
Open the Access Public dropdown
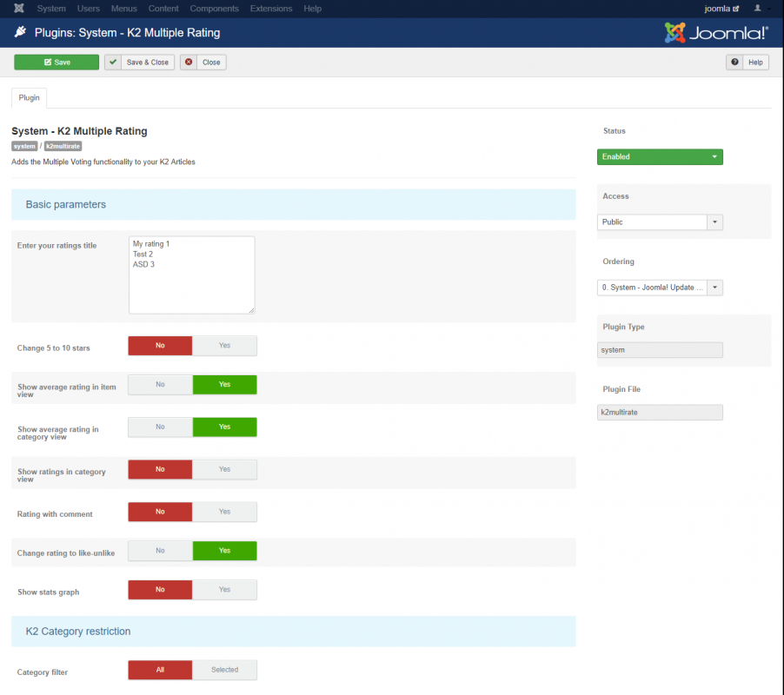coord(660,222)
